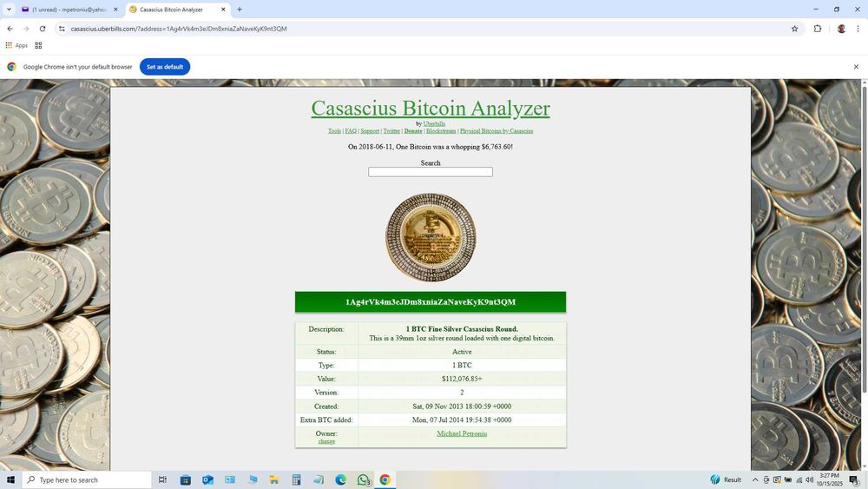
Task: Open File Explorer from the taskbar
Action: [x=274, y=479]
